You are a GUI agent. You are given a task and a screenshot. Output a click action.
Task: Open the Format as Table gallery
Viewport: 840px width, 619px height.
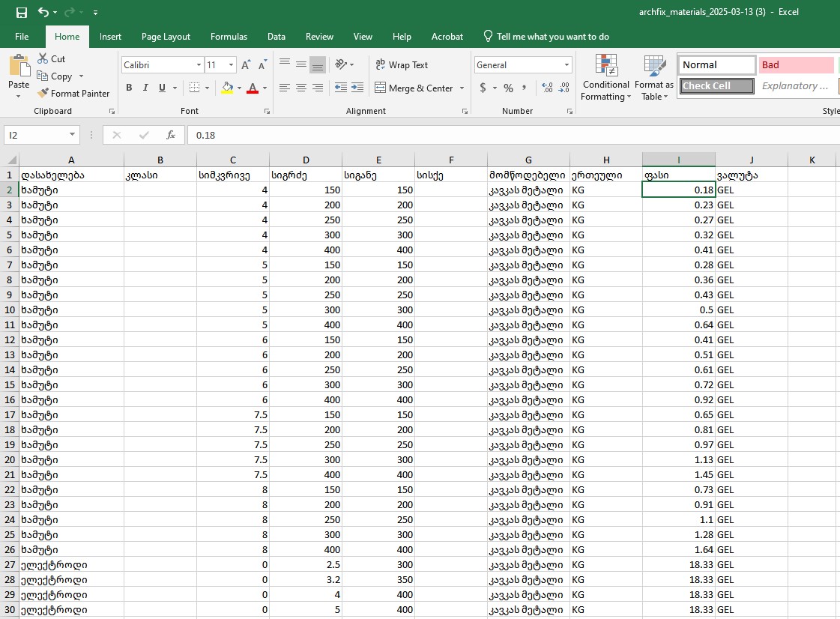(x=654, y=78)
